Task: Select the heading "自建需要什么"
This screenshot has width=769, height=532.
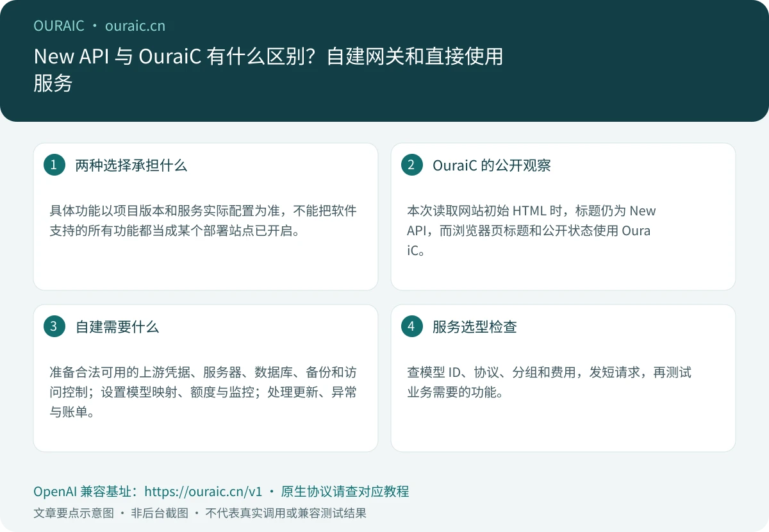Action: (117, 327)
